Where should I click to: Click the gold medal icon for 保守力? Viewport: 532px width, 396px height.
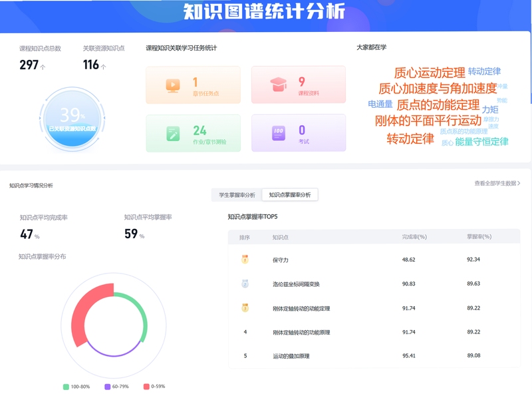245,260
